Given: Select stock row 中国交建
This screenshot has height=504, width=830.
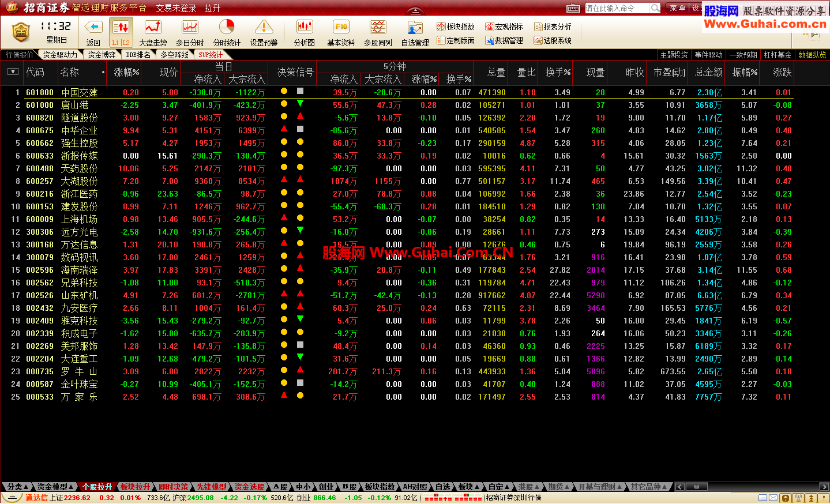Looking at the screenshot, I should click(x=397, y=92).
